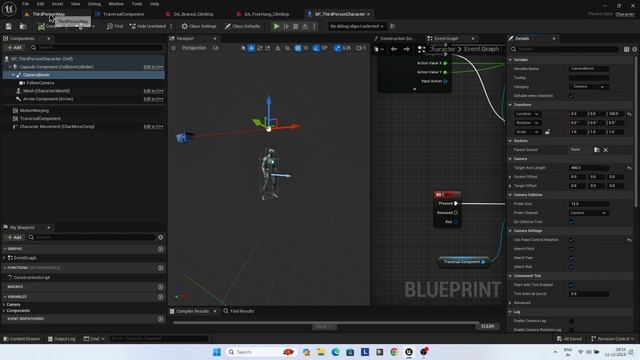Open the Rotation type dropdown

pyautogui.click(x=527, y=123)
